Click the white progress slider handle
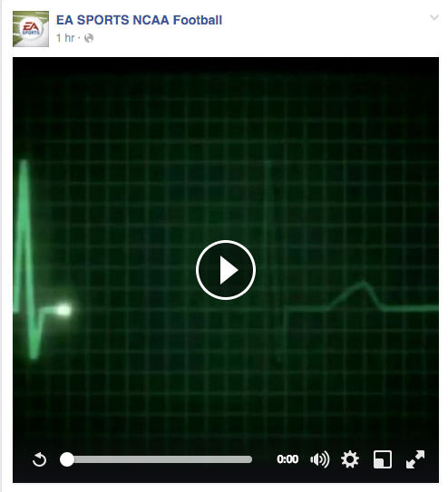 (67, 459)
